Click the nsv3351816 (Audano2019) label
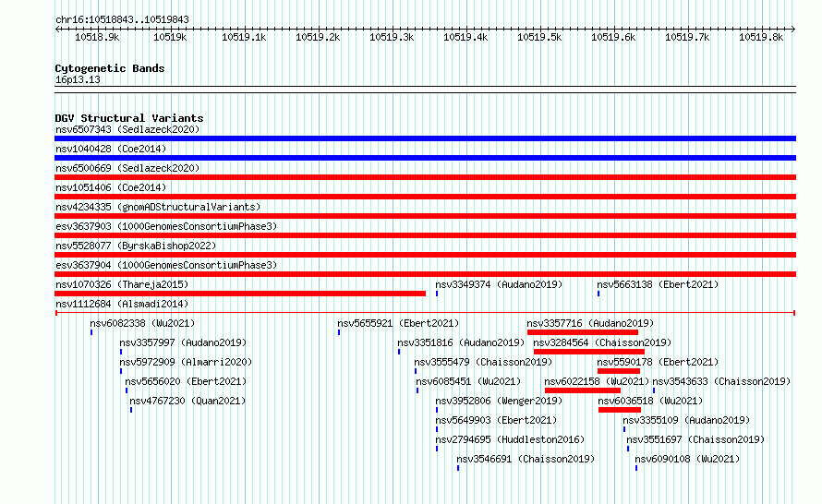 point(461,342)
